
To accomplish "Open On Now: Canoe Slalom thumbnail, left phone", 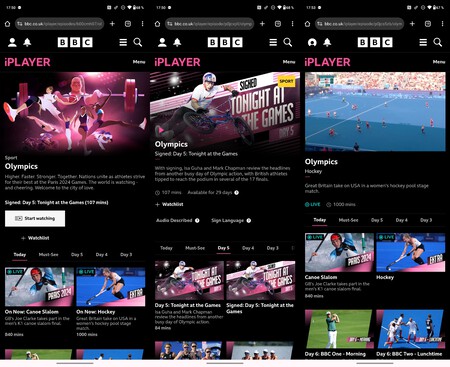I will point(39,287).
